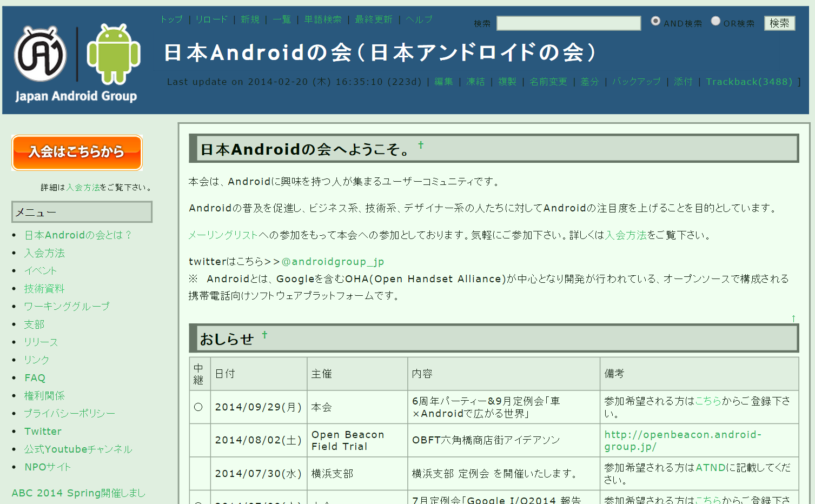Focus the search text field
The height and width of the screenshot is (504, 815).
coord(568,23)
